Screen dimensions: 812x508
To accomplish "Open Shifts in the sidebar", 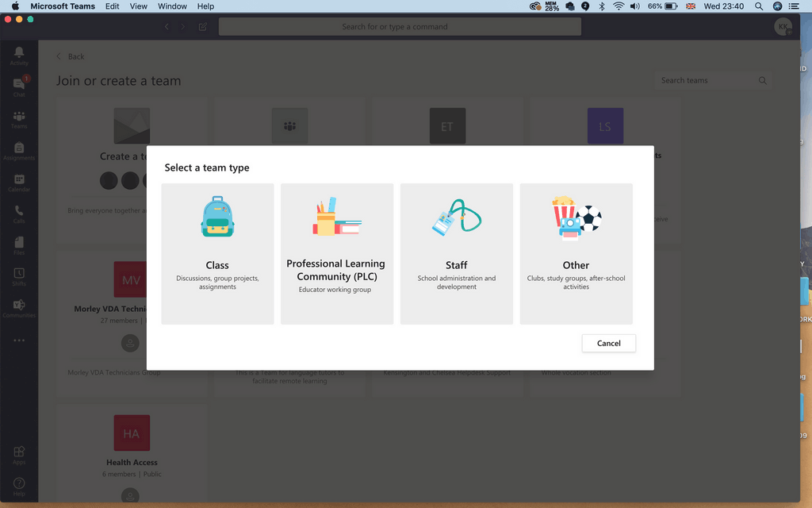I will (x=19, y=276).
